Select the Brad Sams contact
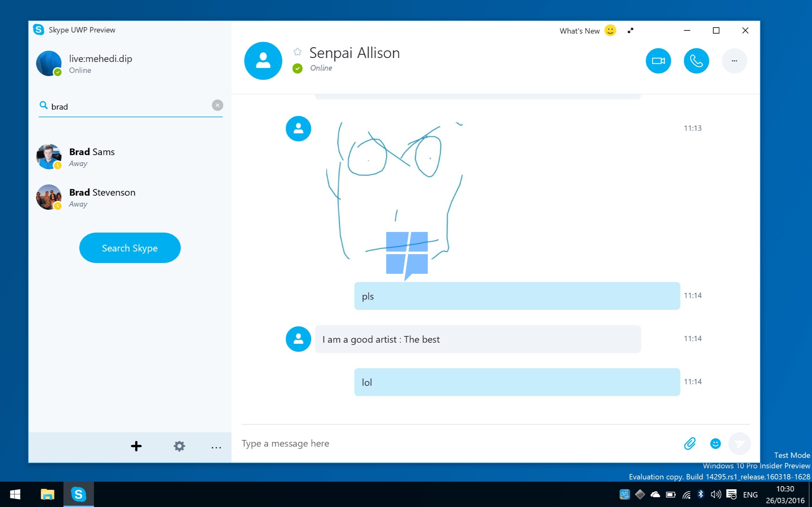Image resolution: width=812 pixels, height=507 pixels. coord(92,157)
